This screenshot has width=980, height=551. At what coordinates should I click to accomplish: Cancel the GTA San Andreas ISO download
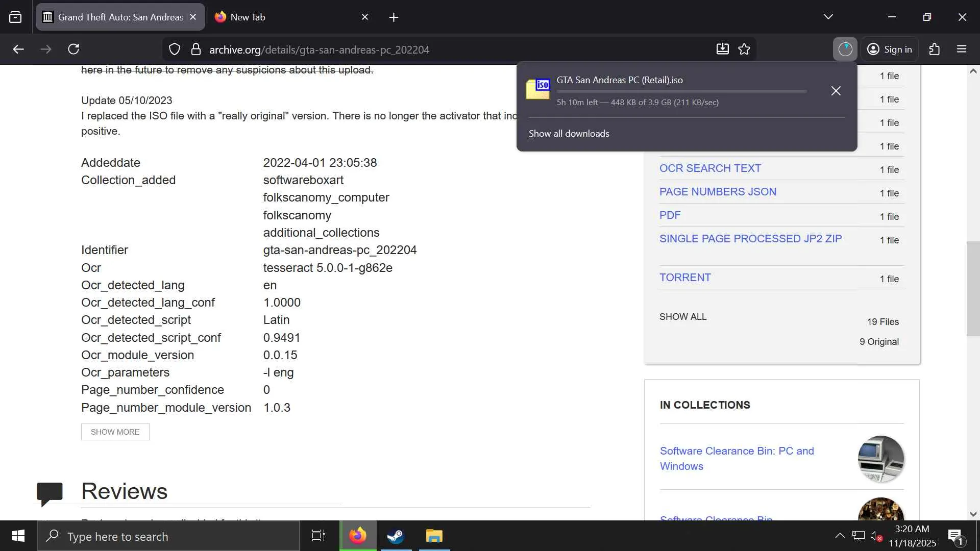point(836,91)
